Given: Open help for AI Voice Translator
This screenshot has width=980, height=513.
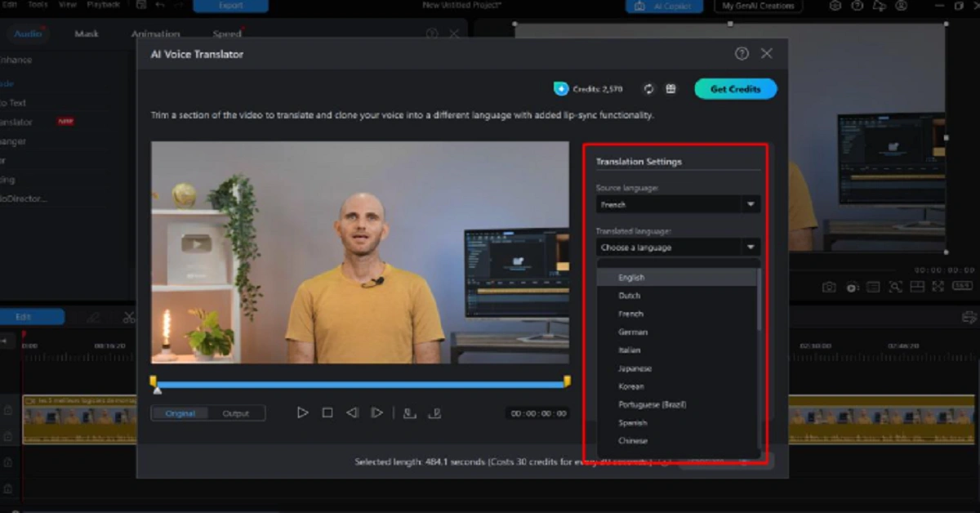Looking at the screenshot, I should pos(742,54).
